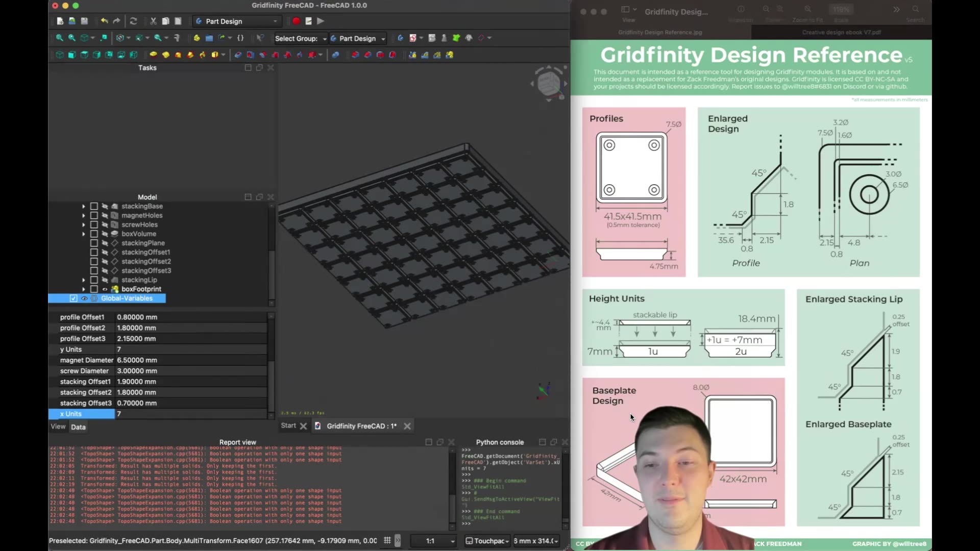Toggle the boxVolume checkbox in Model tree
Viewport: 980px width, 551px height.
point(94,234)
